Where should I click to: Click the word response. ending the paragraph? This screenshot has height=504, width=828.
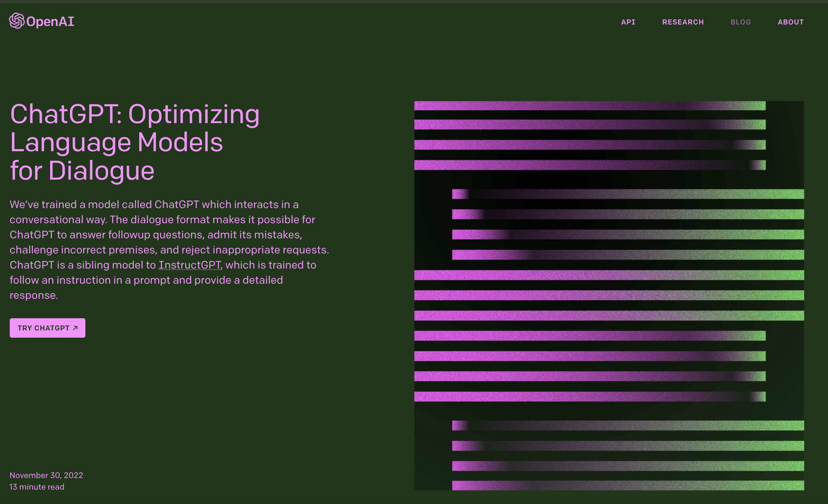click(34, 295)
